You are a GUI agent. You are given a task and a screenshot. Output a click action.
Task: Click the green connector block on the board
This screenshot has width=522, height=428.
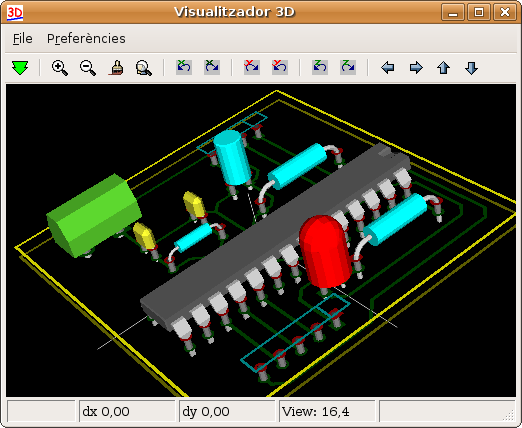[94, 215]
